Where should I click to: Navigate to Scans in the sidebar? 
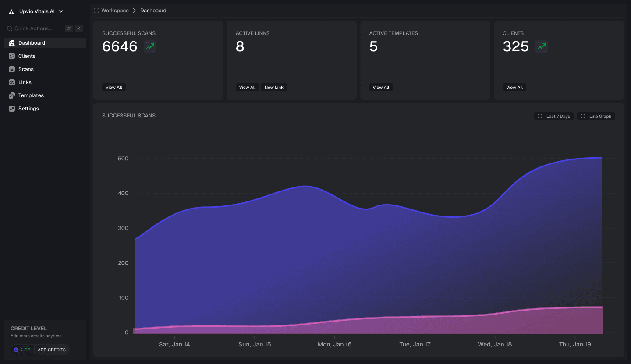point(45,69)
